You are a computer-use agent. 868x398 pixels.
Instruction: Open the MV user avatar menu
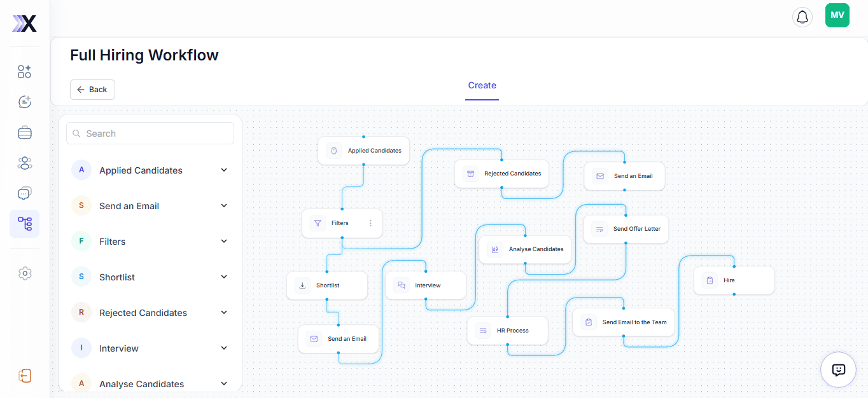click(837, 15)
